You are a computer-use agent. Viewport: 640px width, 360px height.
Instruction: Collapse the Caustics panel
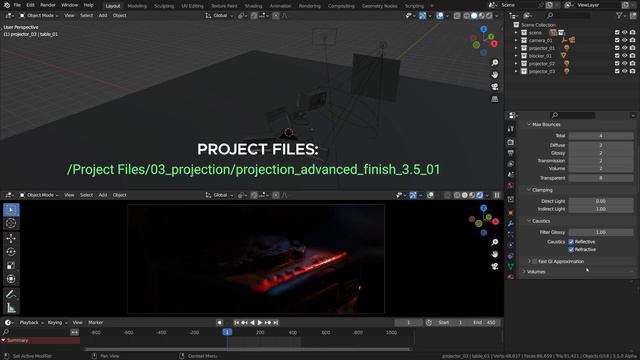click(x=529, y=221)
